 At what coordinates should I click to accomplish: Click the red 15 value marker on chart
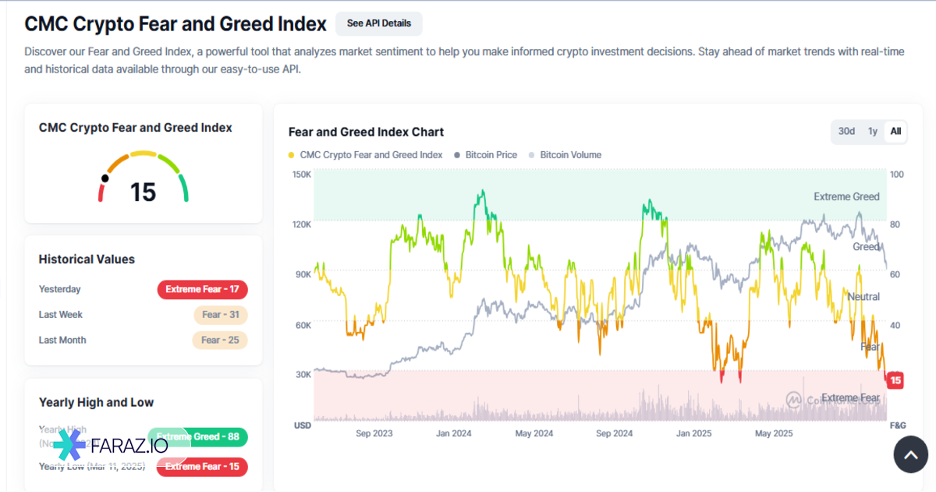coord(895,380)
